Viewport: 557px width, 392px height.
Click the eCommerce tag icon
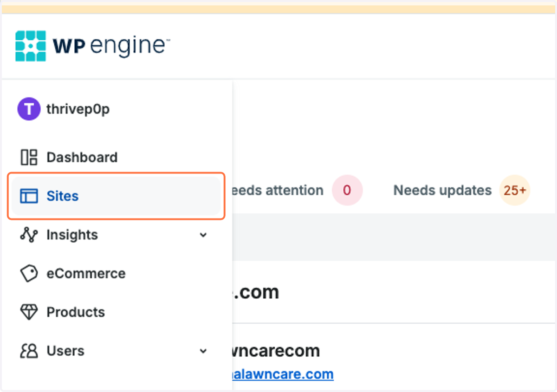[29, 273]
